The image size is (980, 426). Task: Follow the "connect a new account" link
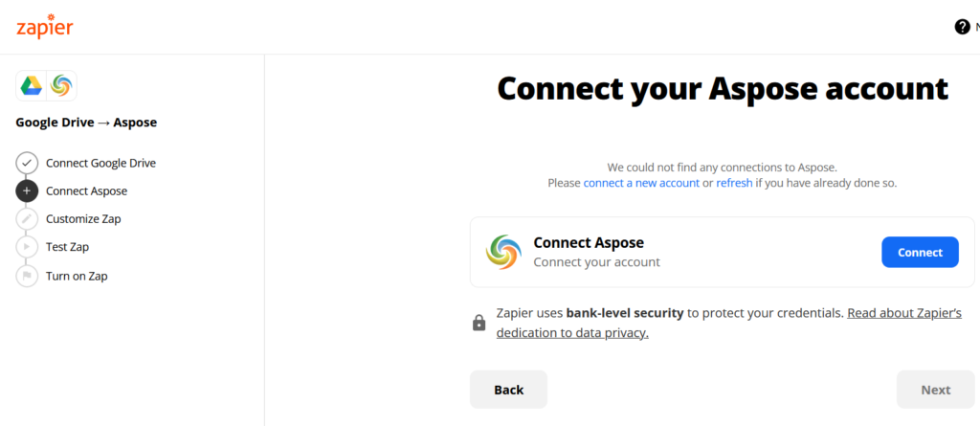(x=641, y=182)
